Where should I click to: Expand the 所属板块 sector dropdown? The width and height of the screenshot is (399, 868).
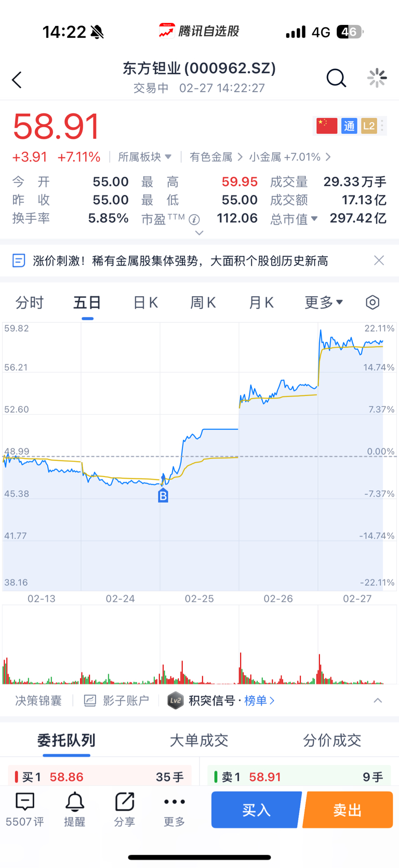pos(144,157)
